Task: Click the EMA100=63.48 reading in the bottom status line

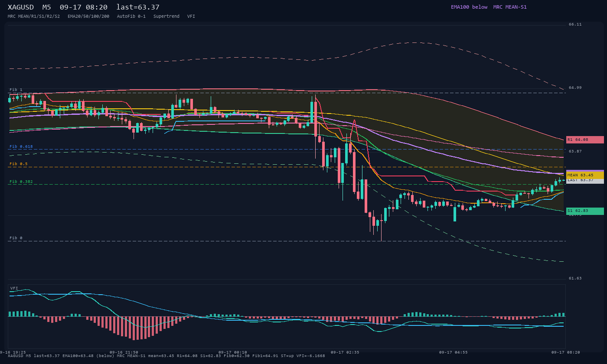Action: pos(78,356)
